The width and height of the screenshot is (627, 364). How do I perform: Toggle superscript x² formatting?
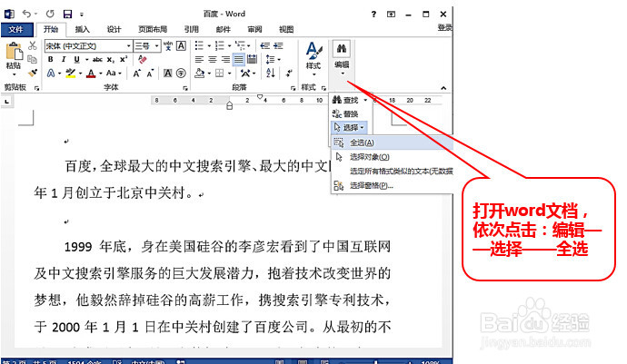click(124, 59)
